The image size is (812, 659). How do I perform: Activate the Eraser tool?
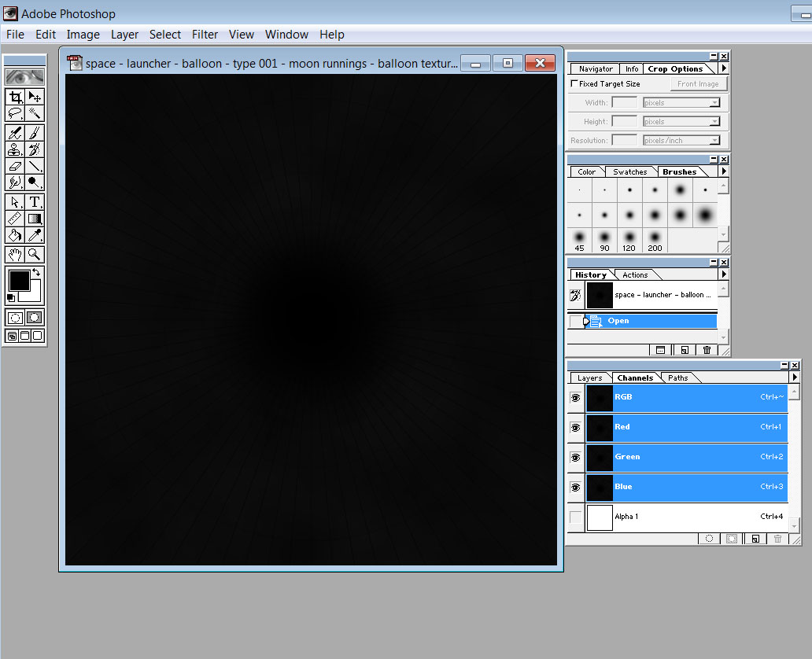point(15,166)
